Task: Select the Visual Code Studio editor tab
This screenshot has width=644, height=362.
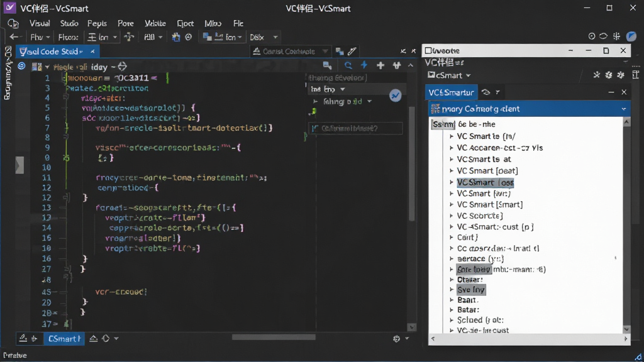Action: click(52, 52)
